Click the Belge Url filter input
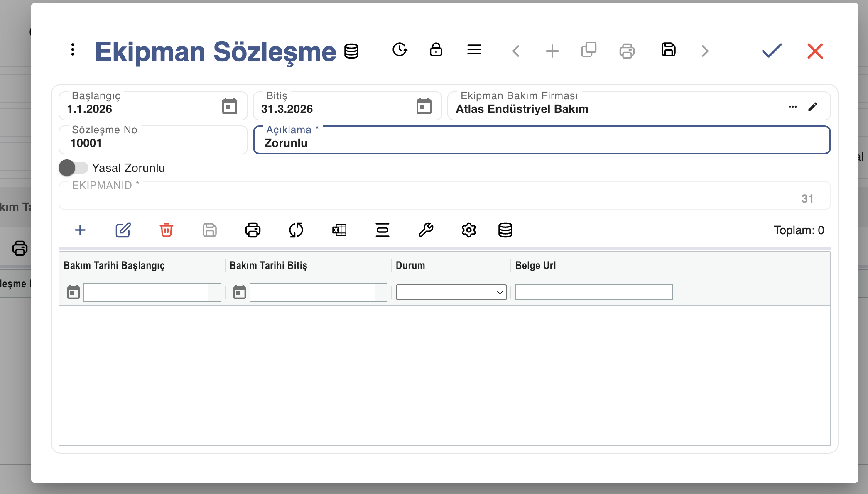Viewport: 868px width, 494px height. (x=593, y=292)
